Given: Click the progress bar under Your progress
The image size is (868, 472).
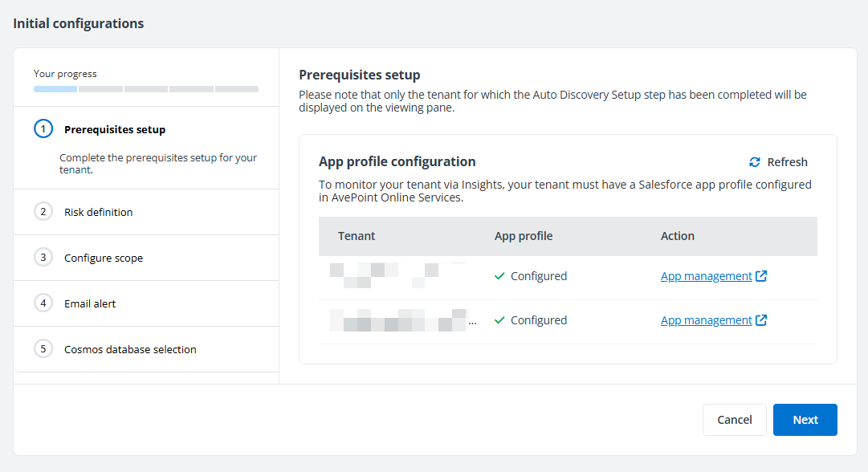Looking at the screenshot, I should coord(146,89).
